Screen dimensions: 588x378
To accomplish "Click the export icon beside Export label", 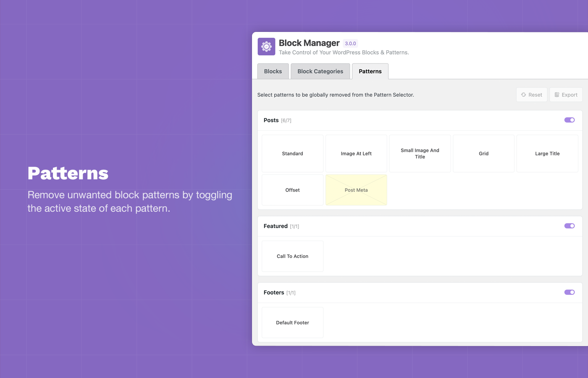I will click(x=557, y=95).
